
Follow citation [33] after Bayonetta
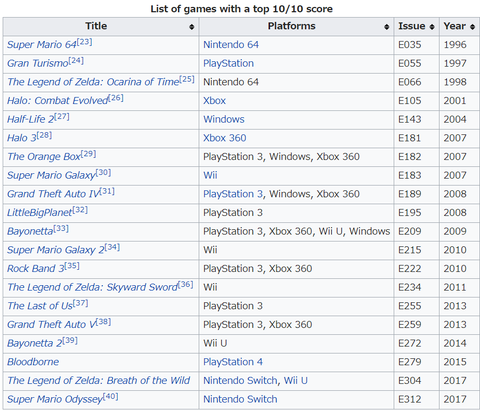tap(61, 229)
